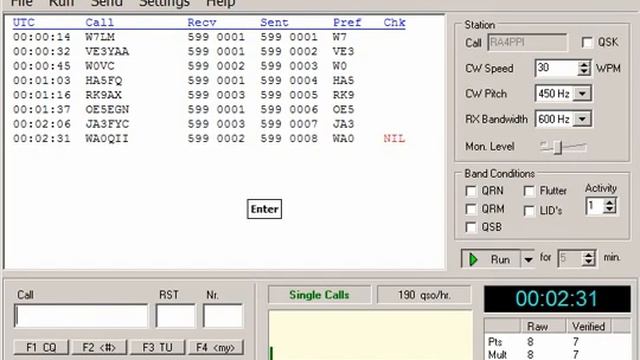Viewport: 640px width, 360px height.
Task: Click the 190 qso/hr. rate display
Action: 424,295
